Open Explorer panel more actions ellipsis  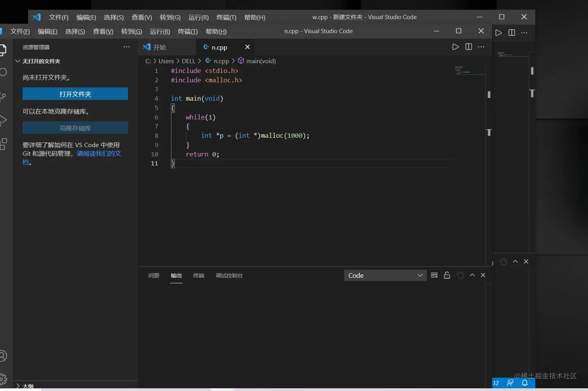[126, 47]
